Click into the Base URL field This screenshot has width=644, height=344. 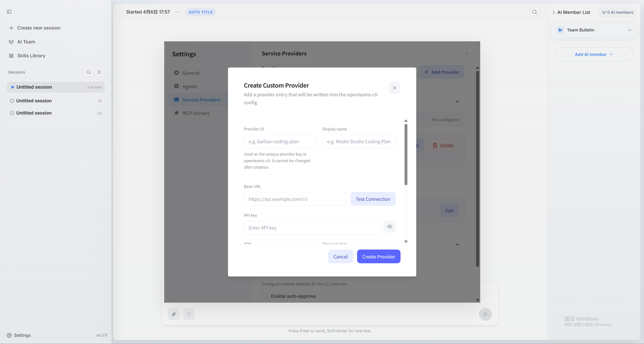pyautogui.click(x=295, y=199)
